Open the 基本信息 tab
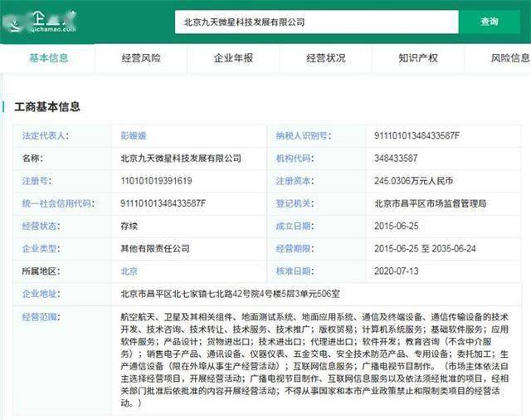531x420 pixels. [48, 58]
